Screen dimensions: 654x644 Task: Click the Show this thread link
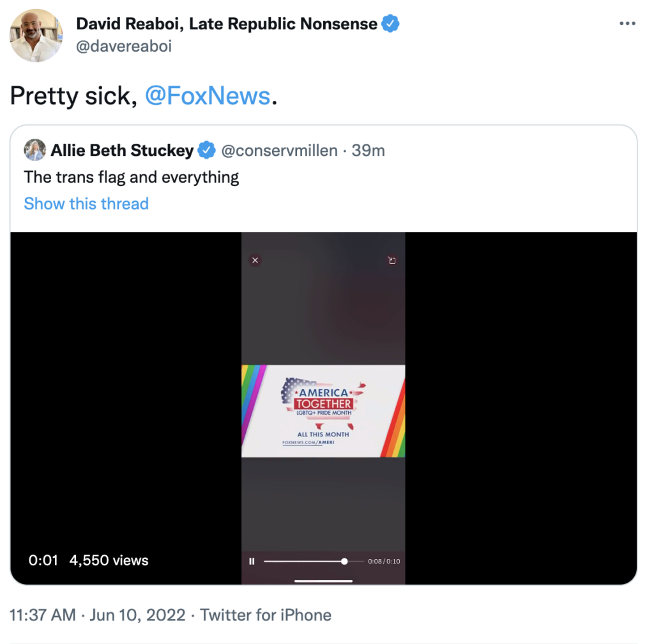click(x=86, y=204)
